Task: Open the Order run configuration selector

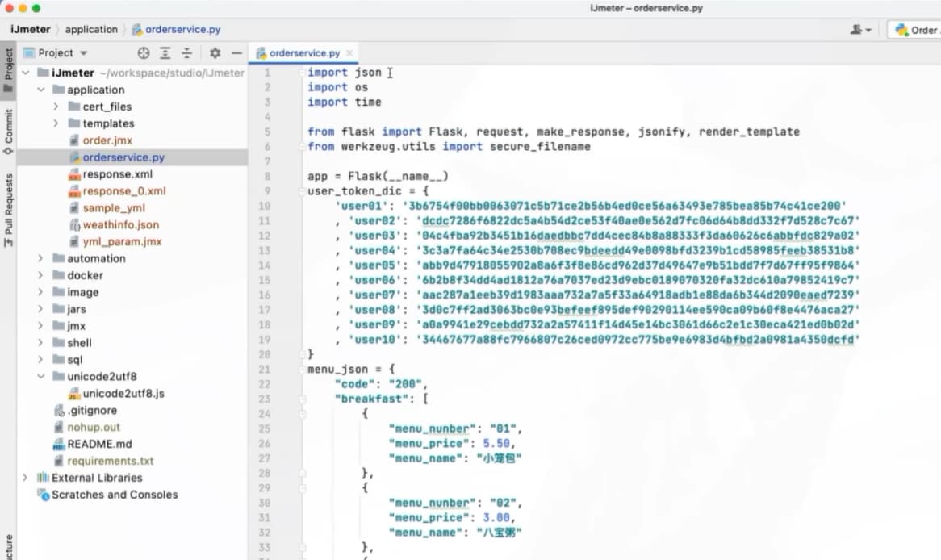Action: point(915,30)
